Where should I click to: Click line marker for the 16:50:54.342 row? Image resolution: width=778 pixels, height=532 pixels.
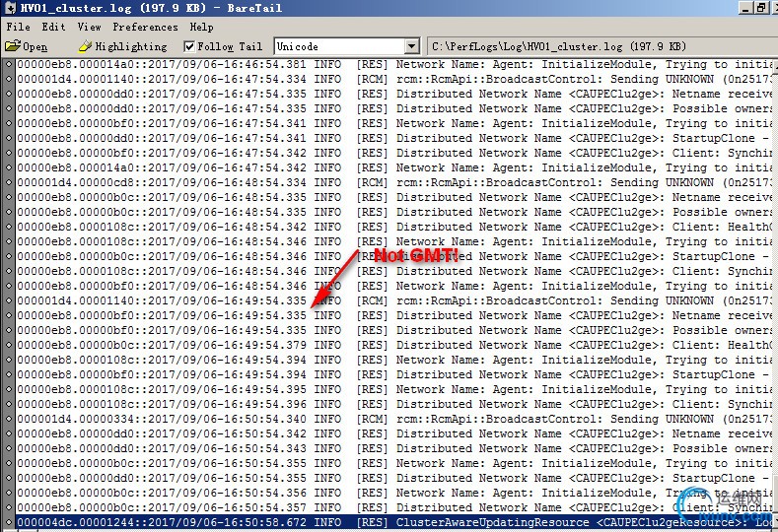(x=9, y=433)
